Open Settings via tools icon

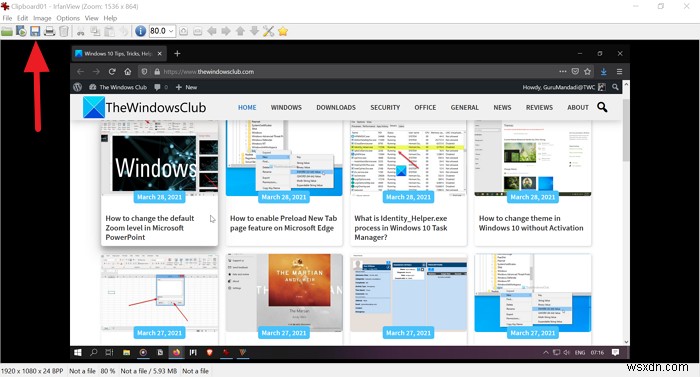pos(268,31)
